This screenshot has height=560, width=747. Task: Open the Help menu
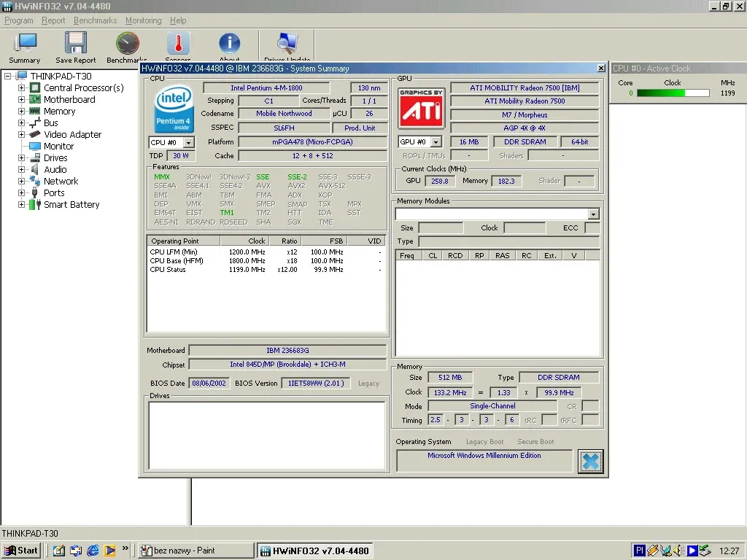(178, 20)
